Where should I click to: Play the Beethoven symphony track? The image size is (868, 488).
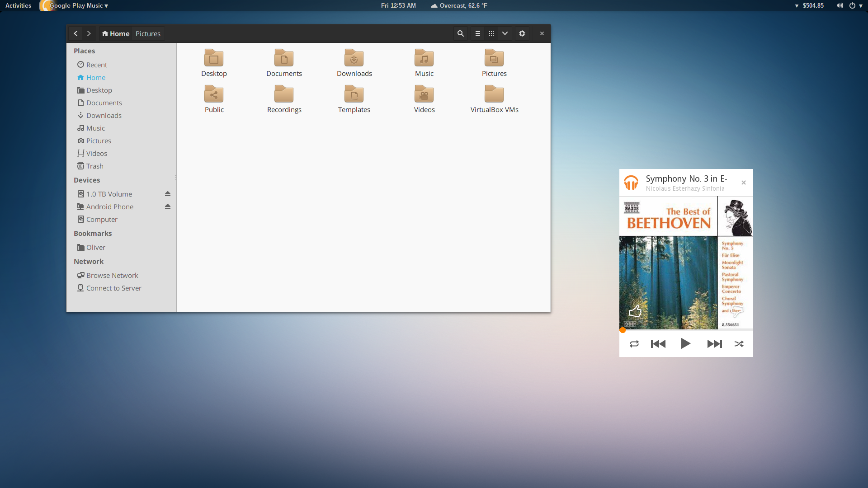click(x=685, y=344)
